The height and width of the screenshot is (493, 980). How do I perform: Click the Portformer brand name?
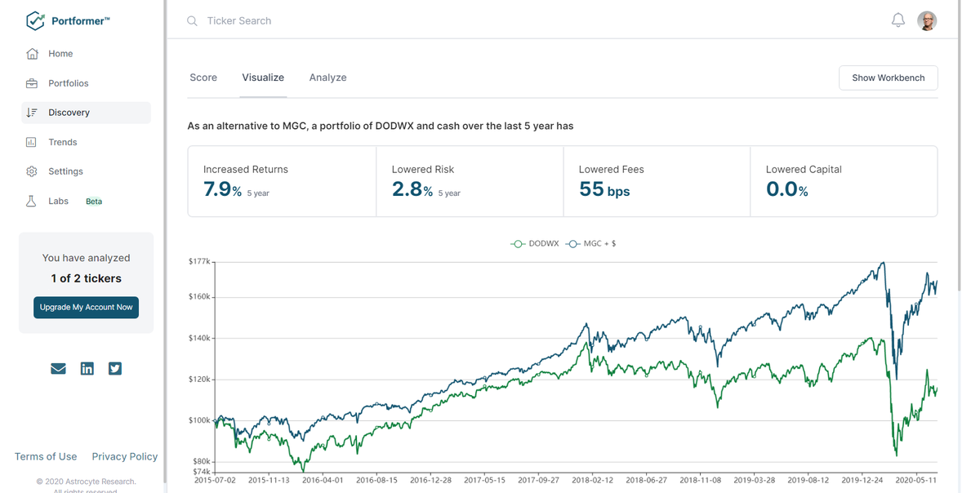point(81,21)
